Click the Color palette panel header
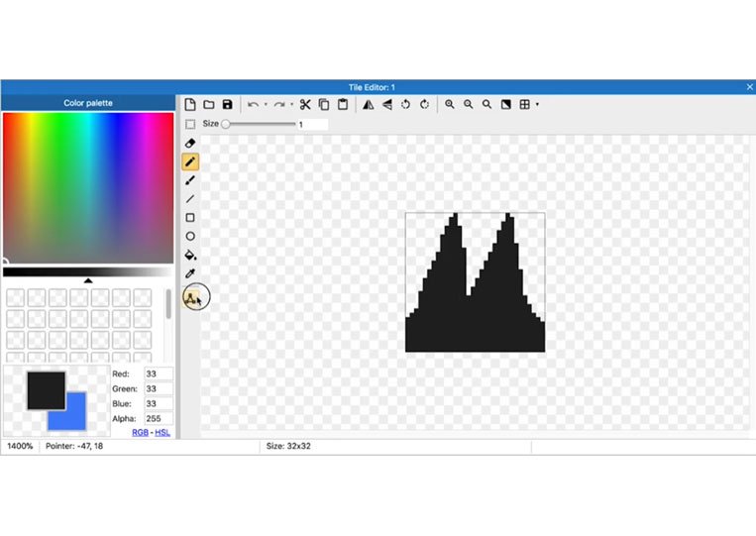756x536 pixels. 88,103
